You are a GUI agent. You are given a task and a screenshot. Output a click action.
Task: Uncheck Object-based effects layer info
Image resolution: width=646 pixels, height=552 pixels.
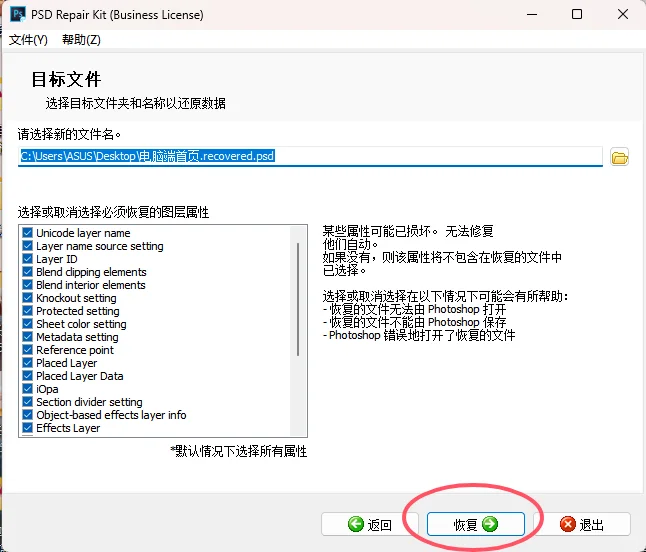click(x=28, y=415)
